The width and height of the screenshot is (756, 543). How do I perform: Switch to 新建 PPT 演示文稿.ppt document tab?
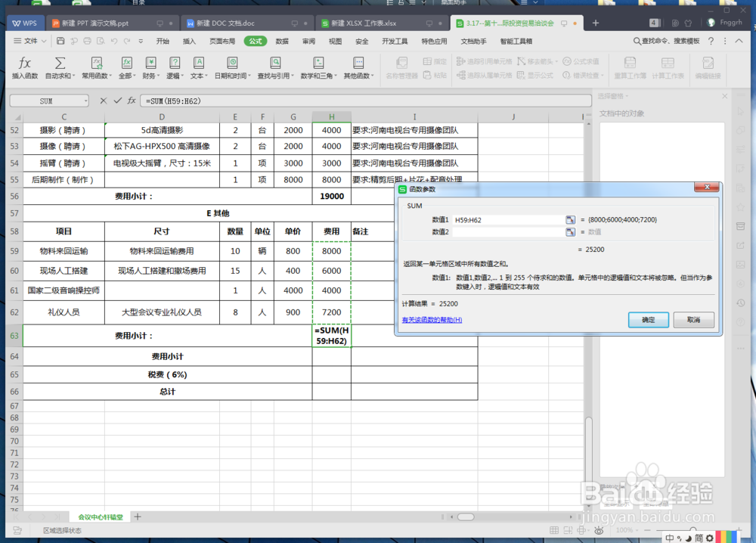[x=113, y=23]
